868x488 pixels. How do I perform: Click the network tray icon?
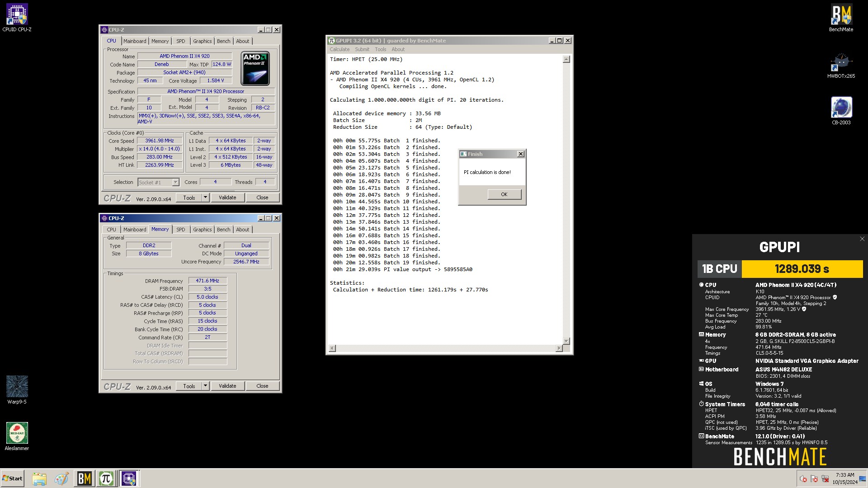pos(825,479)
